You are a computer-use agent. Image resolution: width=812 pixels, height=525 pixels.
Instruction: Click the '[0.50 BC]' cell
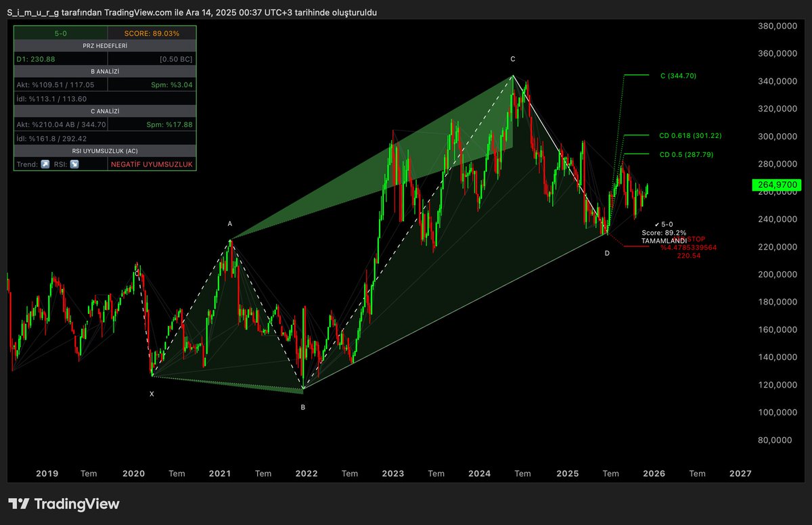click(x=176, y=59)
